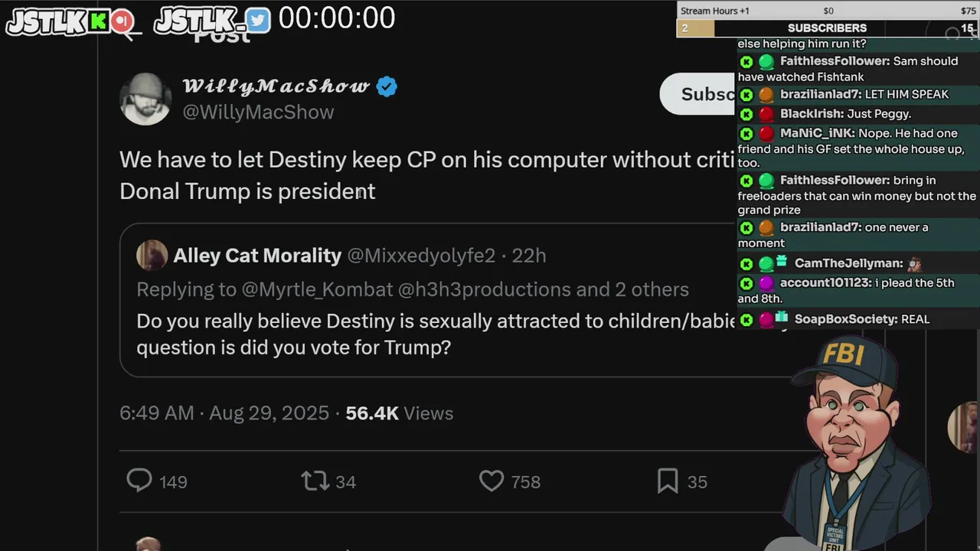
Task: Click the @Myrtle_Kombat mention link
Action: [x=317, y=289]
